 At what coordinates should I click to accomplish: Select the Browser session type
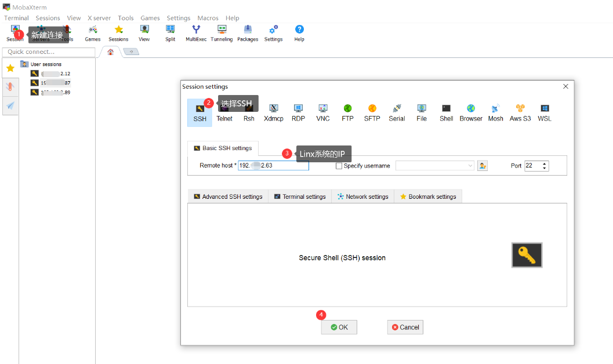[471, 113]
